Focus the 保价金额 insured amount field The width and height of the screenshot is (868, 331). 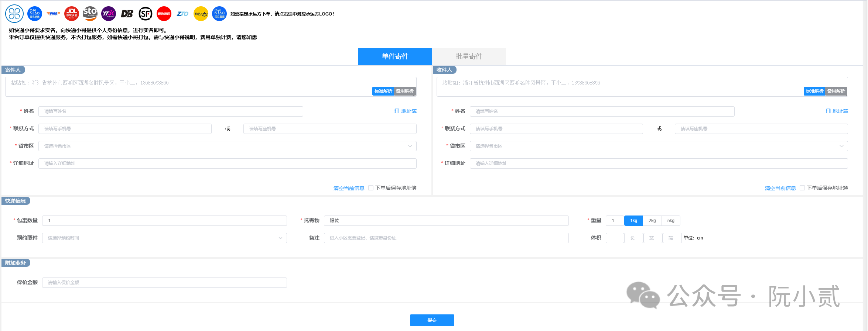[x=164, y=283]
